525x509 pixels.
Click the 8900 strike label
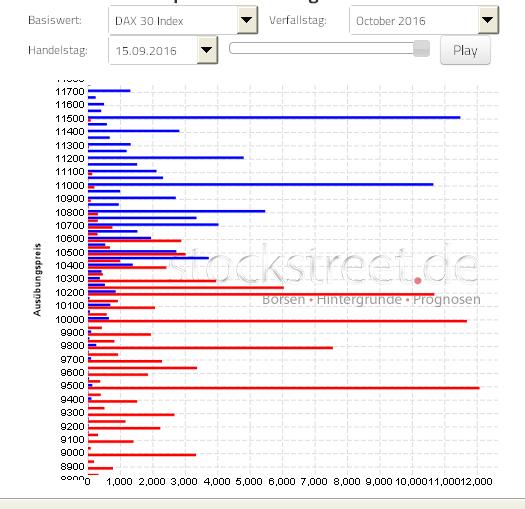[72, 466]
